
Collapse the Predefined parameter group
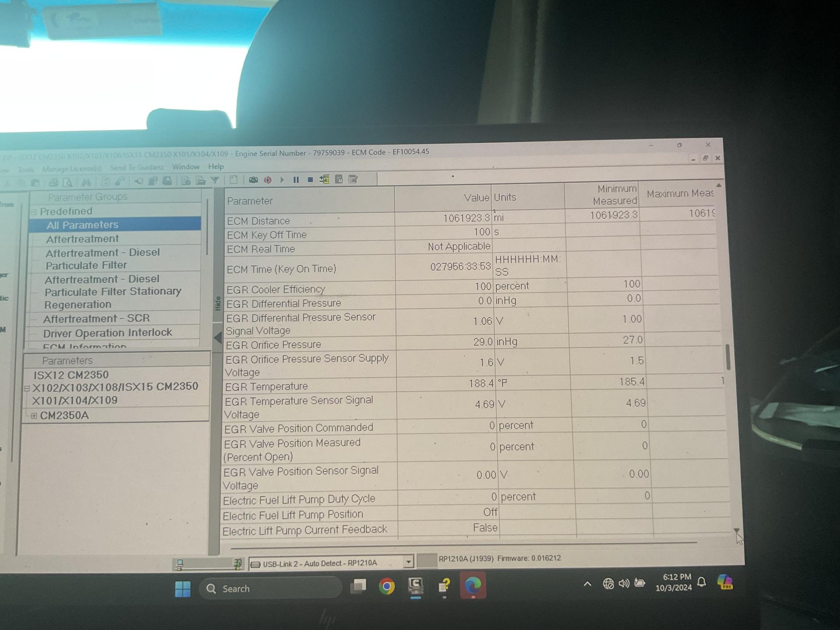[34, 212]
